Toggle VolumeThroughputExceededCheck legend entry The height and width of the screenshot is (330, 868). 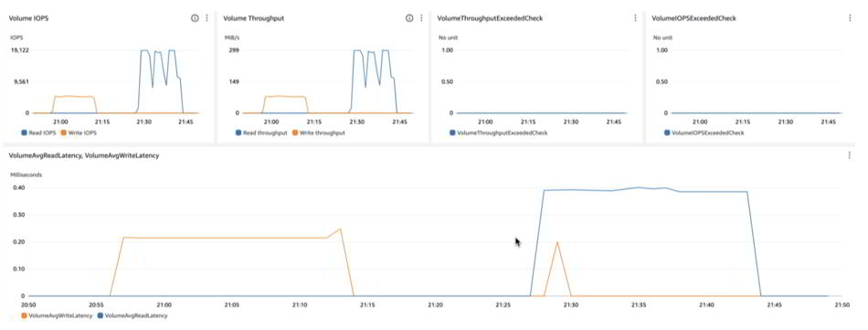[498, 133]
